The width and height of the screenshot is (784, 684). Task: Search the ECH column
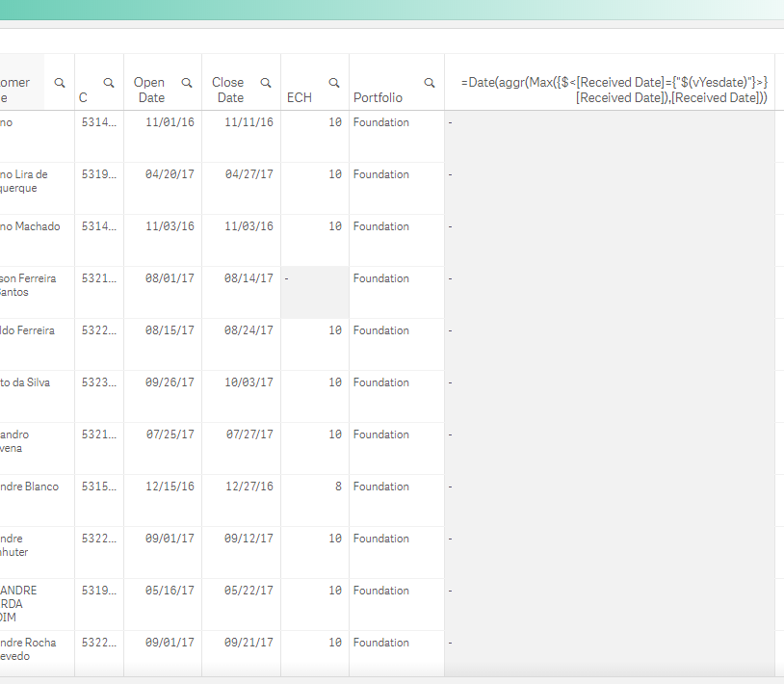tap(334, 83)
